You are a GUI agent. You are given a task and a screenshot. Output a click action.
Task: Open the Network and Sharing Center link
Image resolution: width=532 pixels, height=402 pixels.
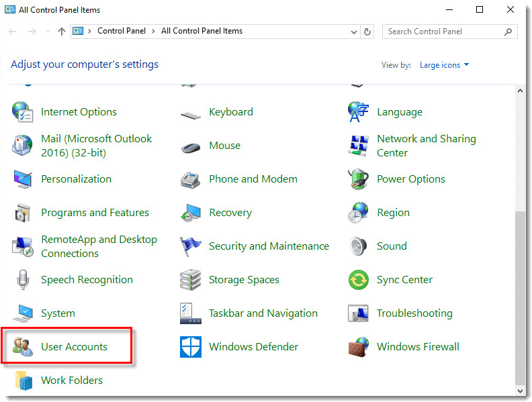pyautogui.click(x=426, y=146)
